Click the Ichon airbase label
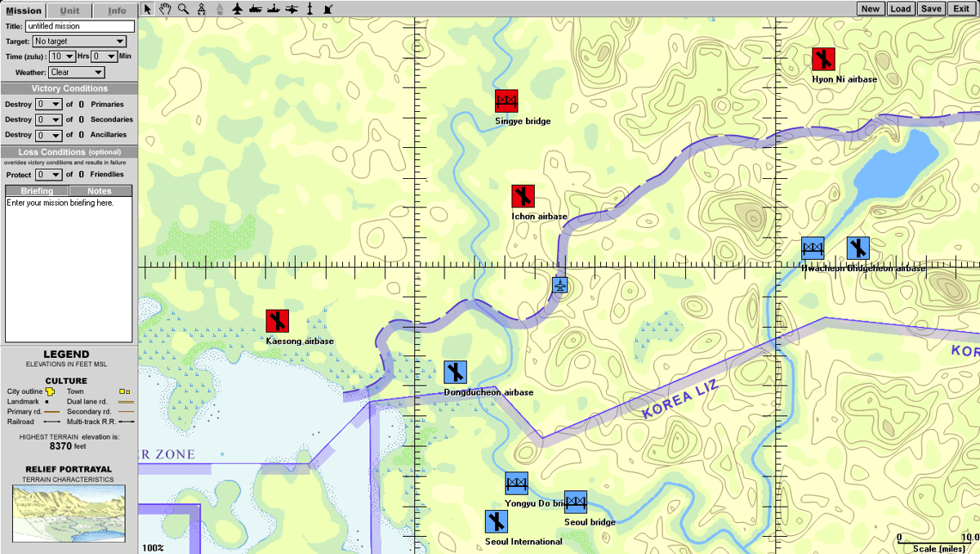The image size is (980, 554). pyautogui.click(x=539, y=217)
